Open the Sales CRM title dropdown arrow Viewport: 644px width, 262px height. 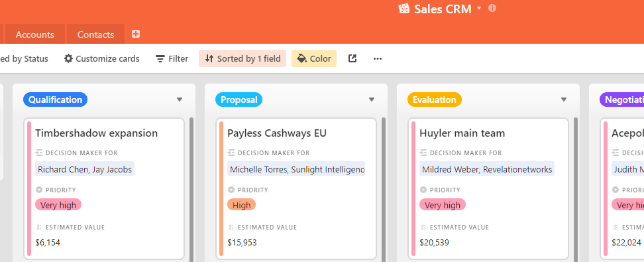[479, 8]
